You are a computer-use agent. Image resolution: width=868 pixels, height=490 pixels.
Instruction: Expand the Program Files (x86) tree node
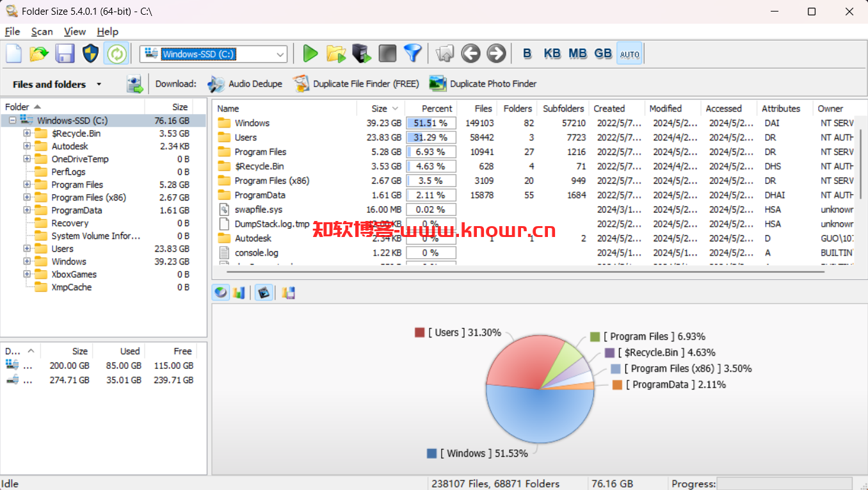click(27, 197)
